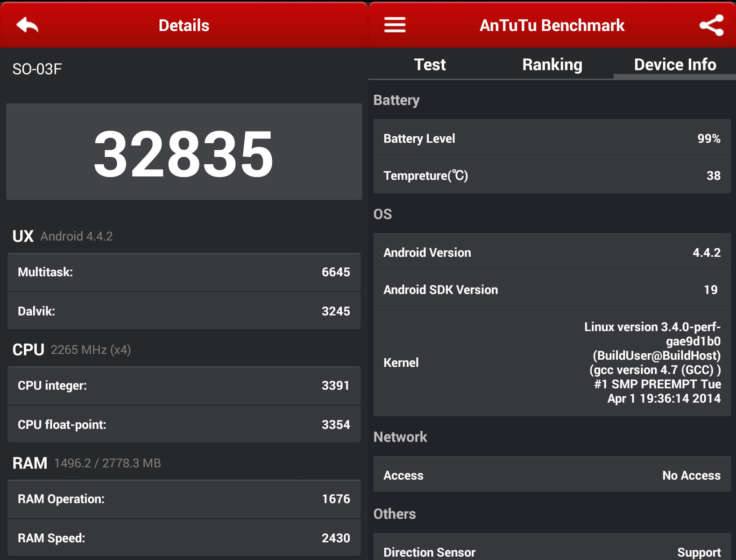Screen dimensions: 736x560
Task: Tap the share icon in AnTuTu header
Action: pyautogui.click(x=711, y=25)
